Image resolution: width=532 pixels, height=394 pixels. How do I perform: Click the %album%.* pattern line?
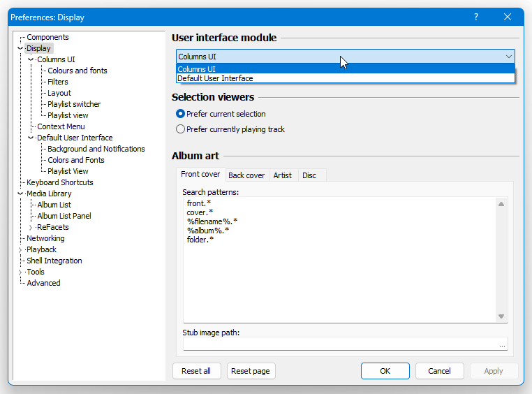208,231
